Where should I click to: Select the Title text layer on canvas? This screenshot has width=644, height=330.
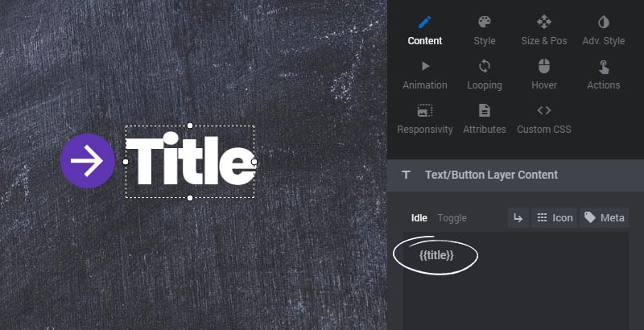tap(190, 162)
